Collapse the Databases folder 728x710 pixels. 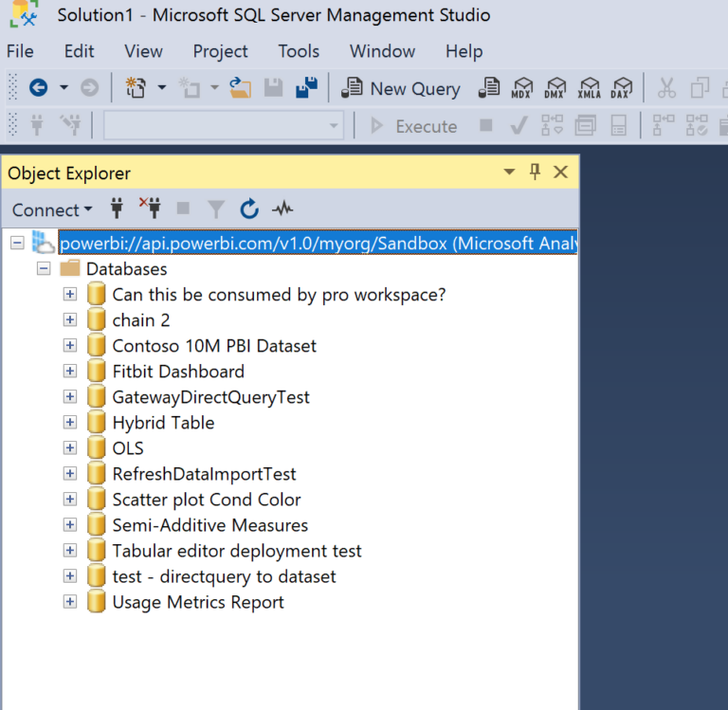pyautogui.click(x=44, y=268)
